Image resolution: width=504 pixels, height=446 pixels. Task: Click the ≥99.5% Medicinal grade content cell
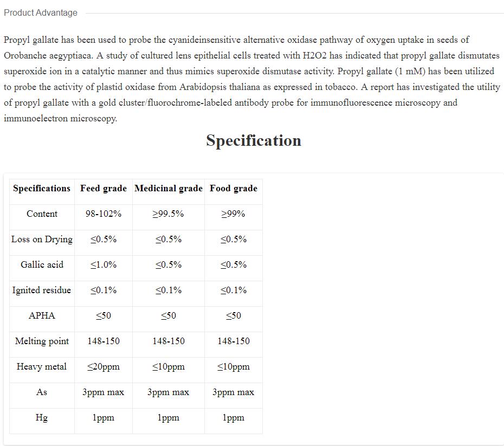click(x=169, y=214)
